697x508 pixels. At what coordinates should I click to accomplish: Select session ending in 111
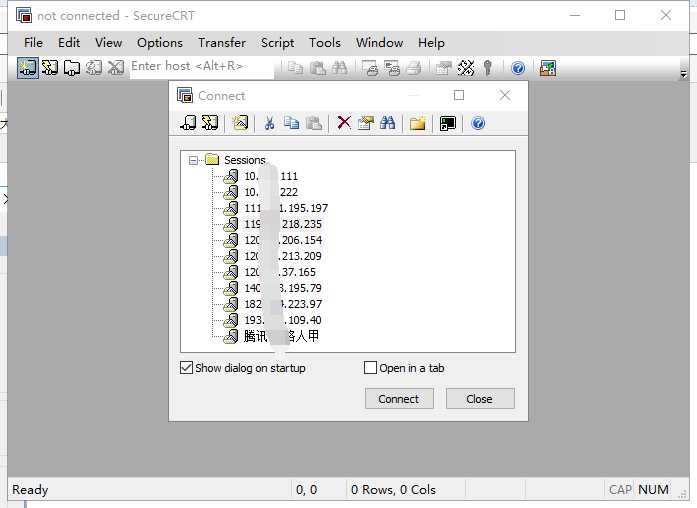(x=271, y=176)
